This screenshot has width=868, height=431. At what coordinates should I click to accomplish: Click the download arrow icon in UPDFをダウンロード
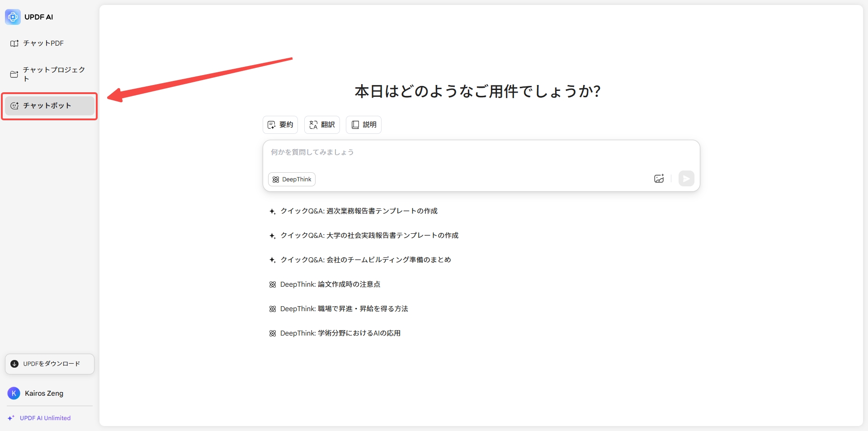tap(14, 364)
